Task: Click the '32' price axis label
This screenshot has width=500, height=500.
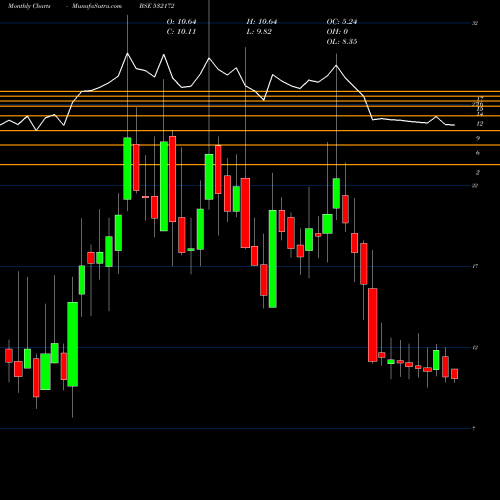Action: [475, 23]
